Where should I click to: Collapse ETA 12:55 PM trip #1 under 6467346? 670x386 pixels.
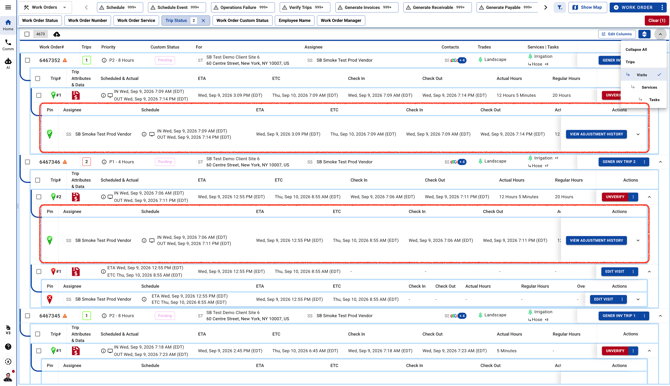coord(649,271)
